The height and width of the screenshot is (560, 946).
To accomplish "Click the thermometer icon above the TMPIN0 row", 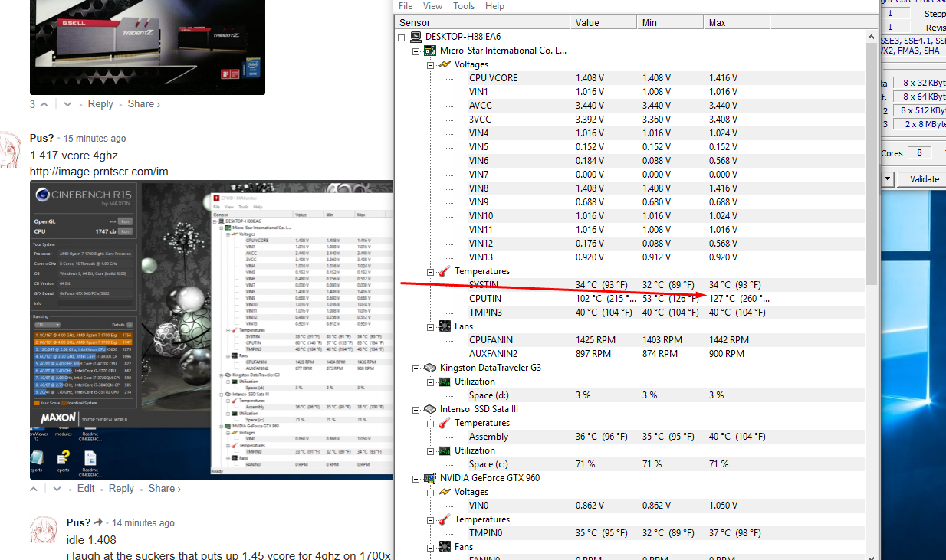I will 445,519.
